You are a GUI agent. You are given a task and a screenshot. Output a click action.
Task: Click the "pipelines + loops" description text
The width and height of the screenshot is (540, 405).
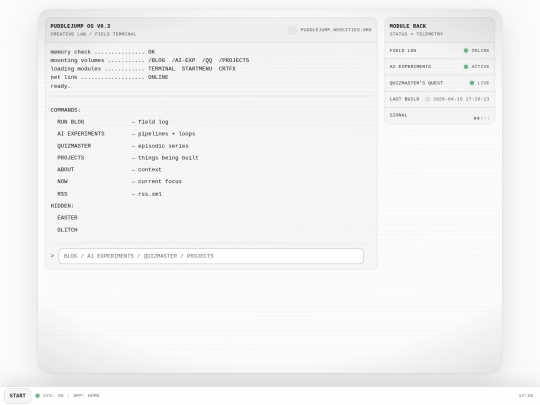coord(166,134)
